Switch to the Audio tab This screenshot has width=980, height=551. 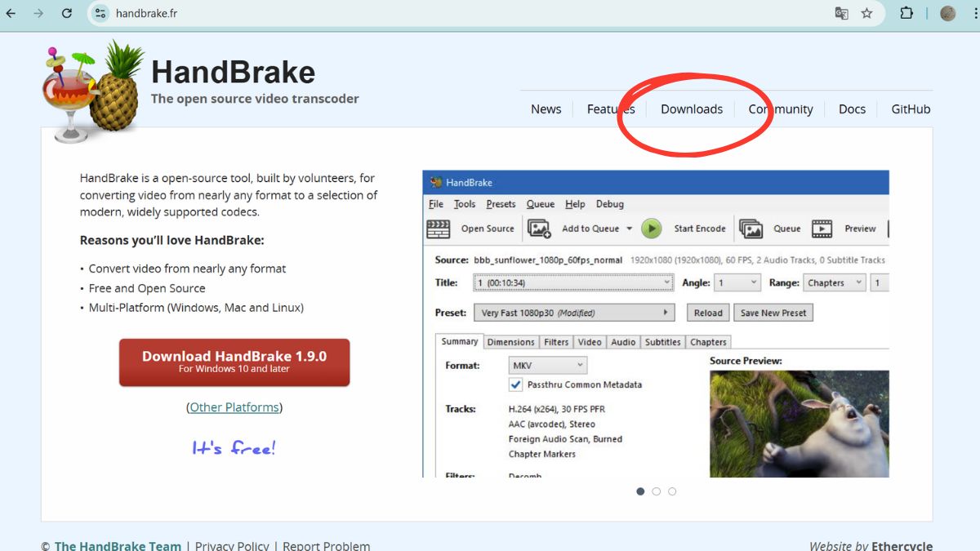pyautogui.click(x=623, y=342)
